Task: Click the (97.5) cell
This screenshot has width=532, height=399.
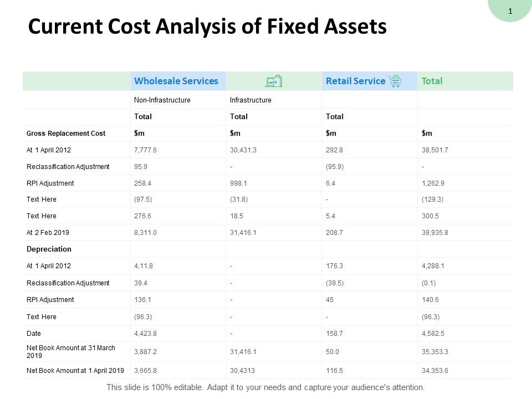Action: point(143,199)
